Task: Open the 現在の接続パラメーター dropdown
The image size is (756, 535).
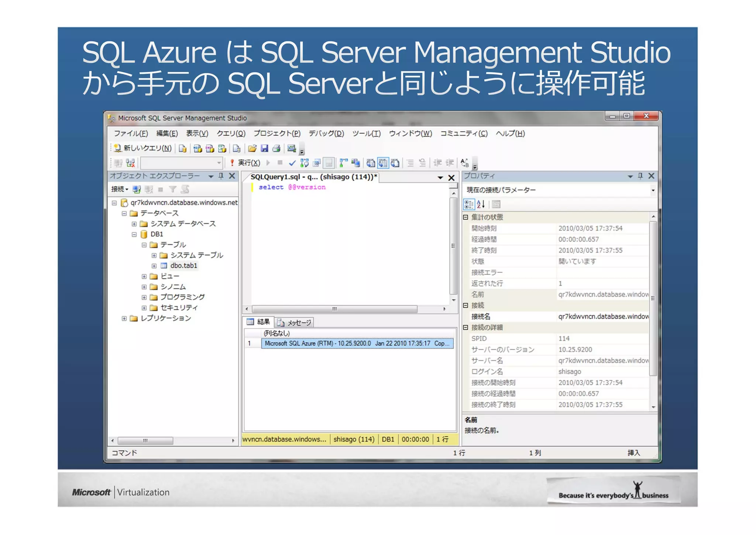Action: click(x=653, y=190)
